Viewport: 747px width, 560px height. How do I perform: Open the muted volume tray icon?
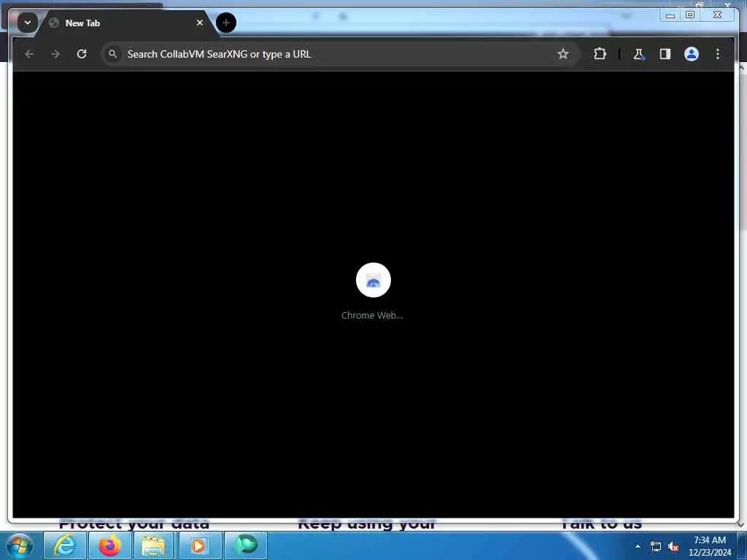(673, 547)
